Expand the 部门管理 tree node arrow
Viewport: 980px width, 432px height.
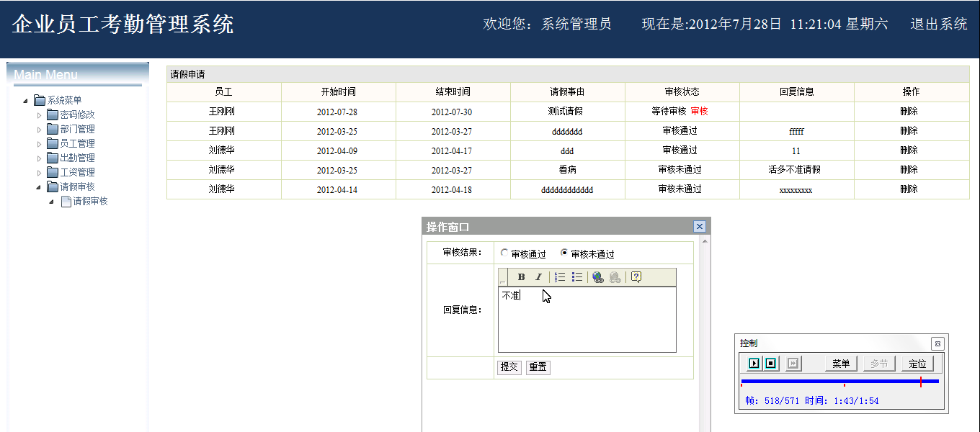click(39, 129)
